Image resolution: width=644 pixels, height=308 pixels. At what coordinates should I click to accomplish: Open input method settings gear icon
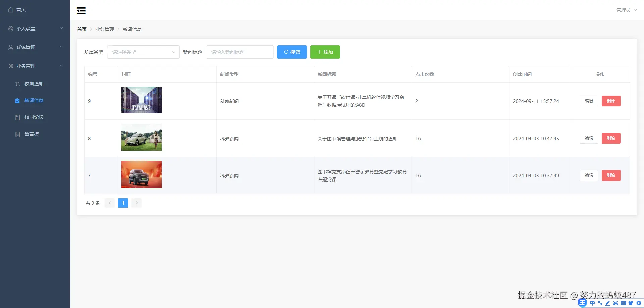(638, 304)
